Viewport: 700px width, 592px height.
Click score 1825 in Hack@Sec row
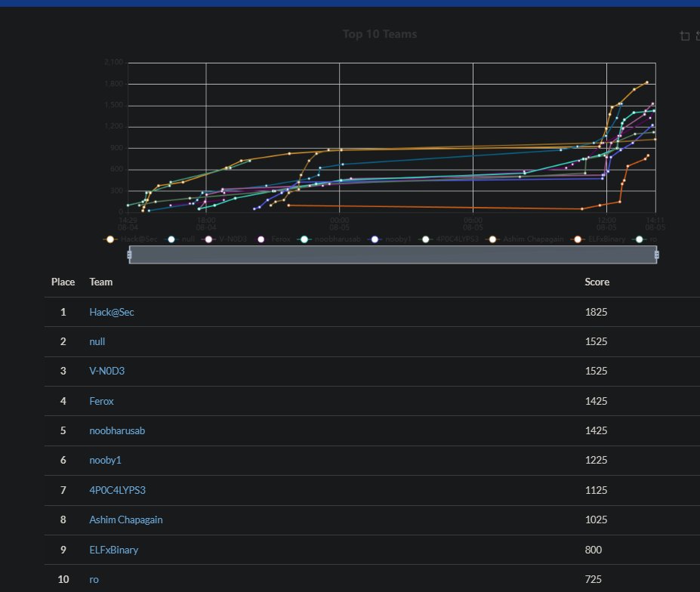(x=596, y=312)
